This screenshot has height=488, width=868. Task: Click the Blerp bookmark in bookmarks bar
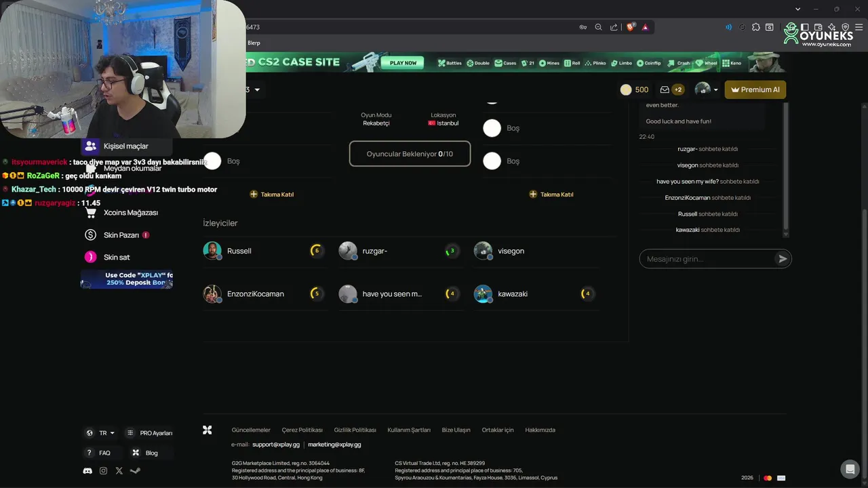(x=254, y=43)
